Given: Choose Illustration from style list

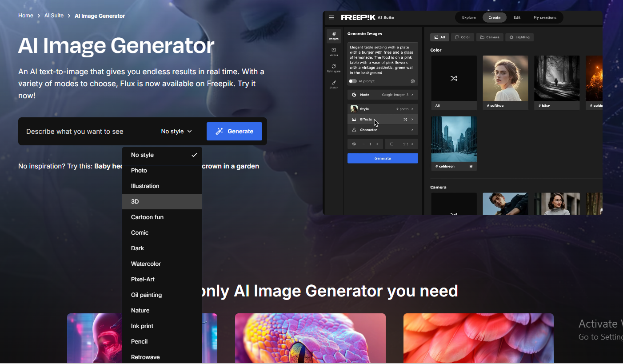Looking at the screenshot, I should [x=162, y=186].
